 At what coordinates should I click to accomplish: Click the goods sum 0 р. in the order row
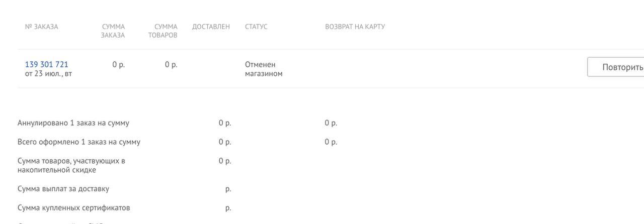171,64
